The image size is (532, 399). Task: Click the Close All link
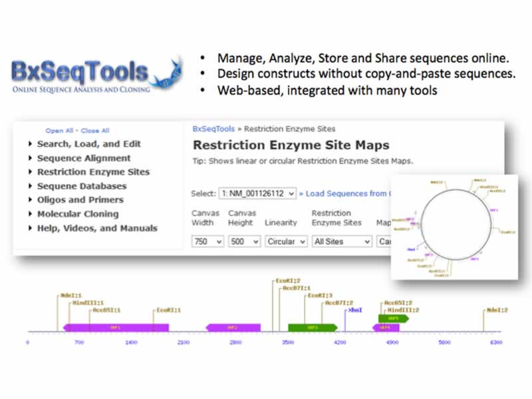click(95, 131)
